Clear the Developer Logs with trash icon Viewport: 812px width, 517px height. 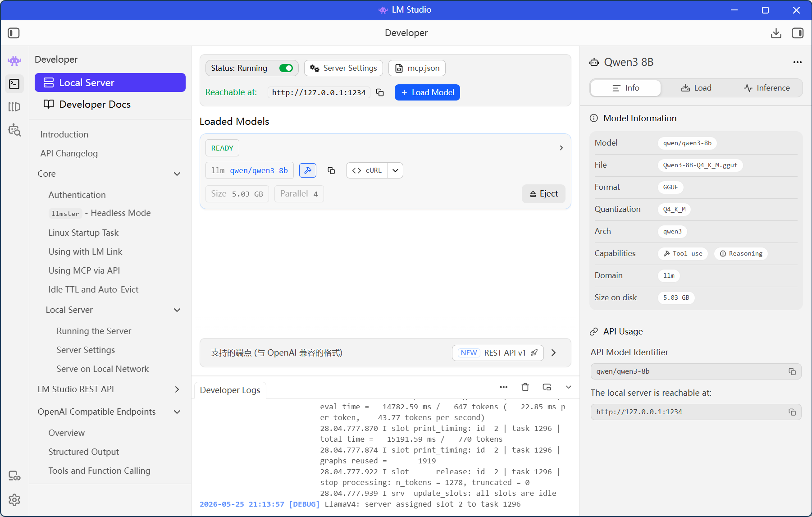[x=525, y=387]
